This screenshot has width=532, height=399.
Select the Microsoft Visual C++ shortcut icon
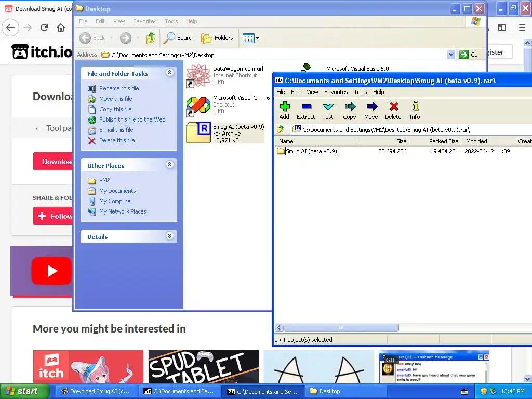pyautogui.click(x=198, y=105)
